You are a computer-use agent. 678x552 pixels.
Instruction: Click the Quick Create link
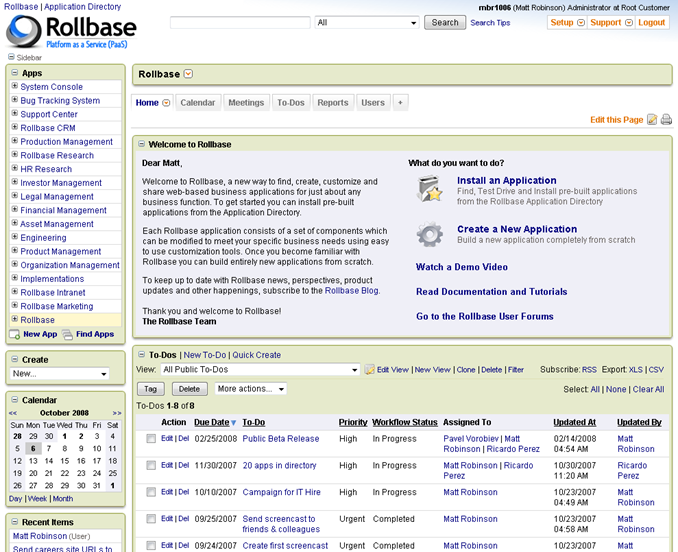click(x=256, y=355)
